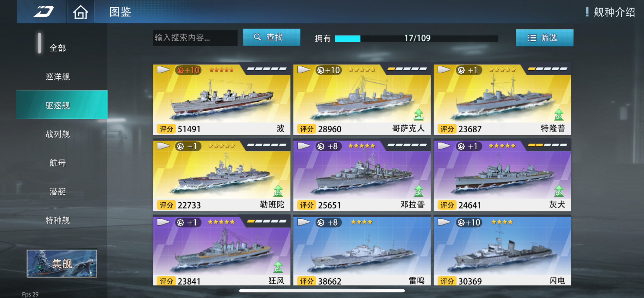644x298 pixels.
Task: Select the 巡洋舰 category tab
Action: click(58, 77)
